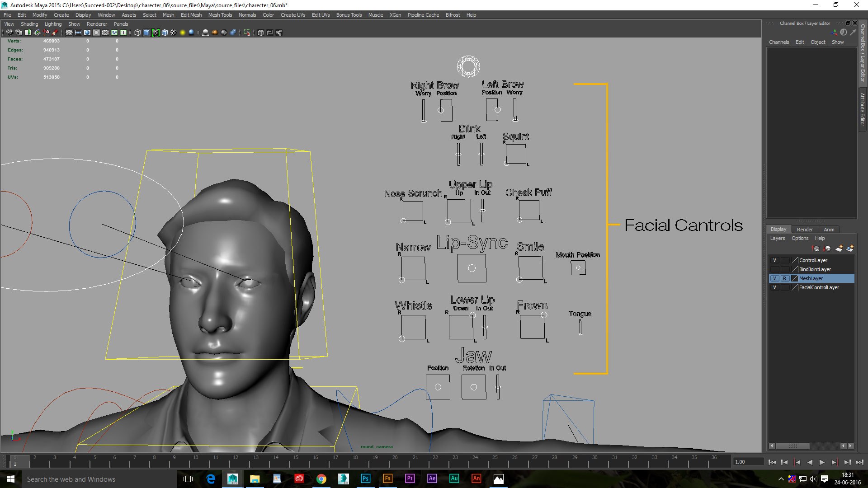This screenshot has width=868, height=488.
Task: Toggle visibility of ControlLayer
Action: point(774,260)
